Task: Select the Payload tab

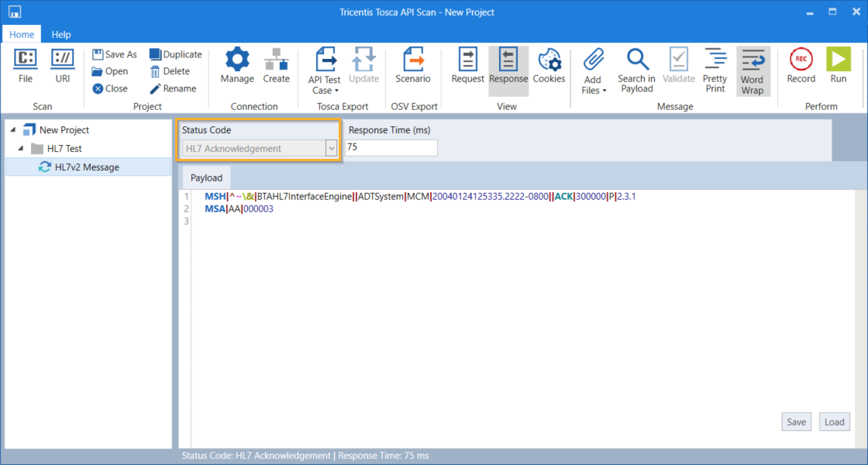Action: [x=206, y=177]
